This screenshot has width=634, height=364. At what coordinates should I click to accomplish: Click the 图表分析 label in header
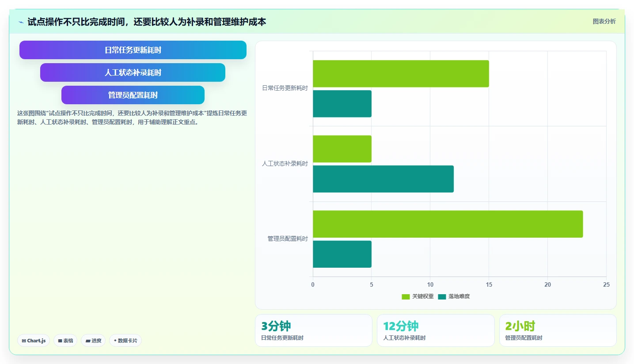(x=604, y=21)
